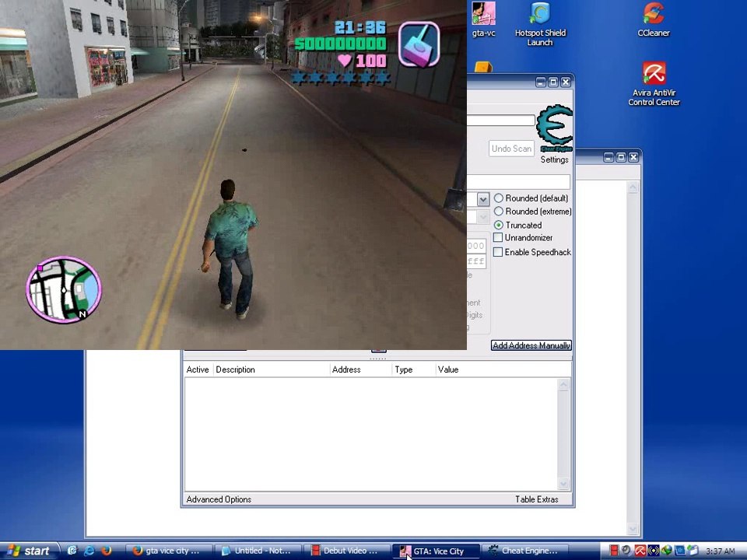This screenshot has height=560, width=747.
Task: Click the Address column header
Action: tap(360, 369)
